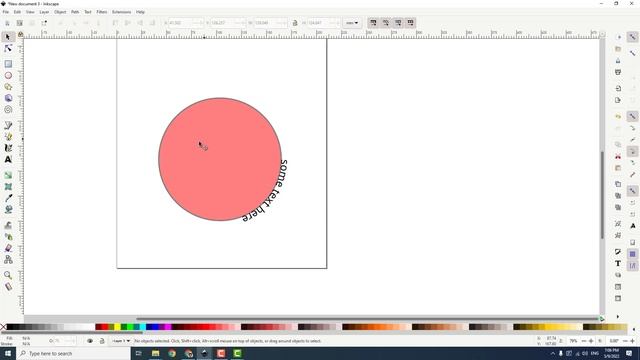The image size is (640, 360).
Task: Toggle snap to bounding boxes
Action: 632,53
